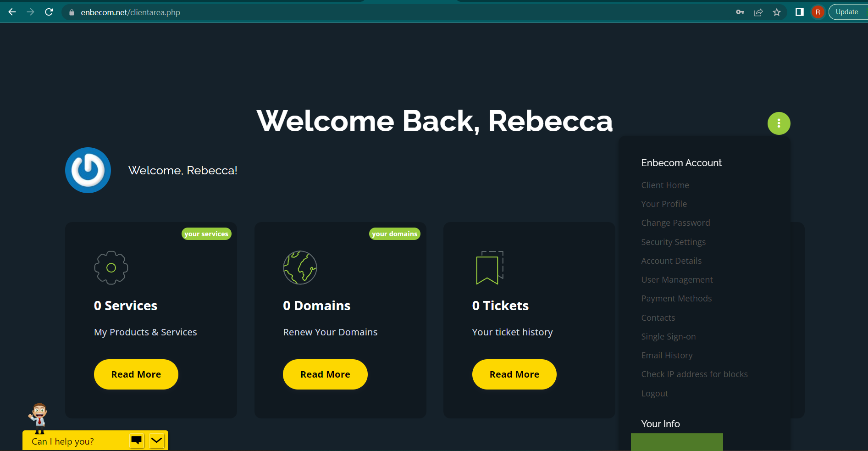Open the Chrome profile R avatar
This screenshot has height=451, width=868.
(x=818, y=12)
